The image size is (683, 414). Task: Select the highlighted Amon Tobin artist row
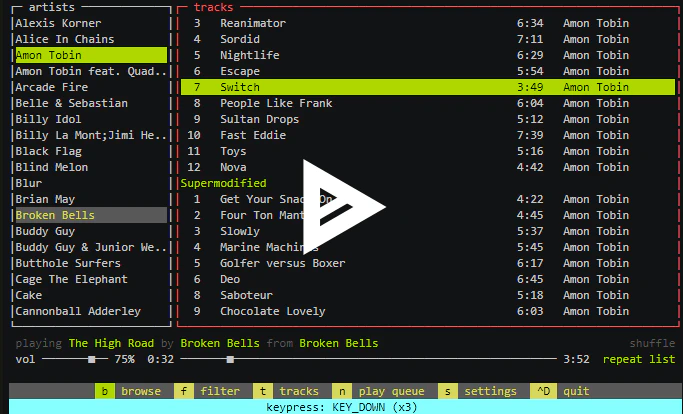pyautogui.click(x=91, y=55)
